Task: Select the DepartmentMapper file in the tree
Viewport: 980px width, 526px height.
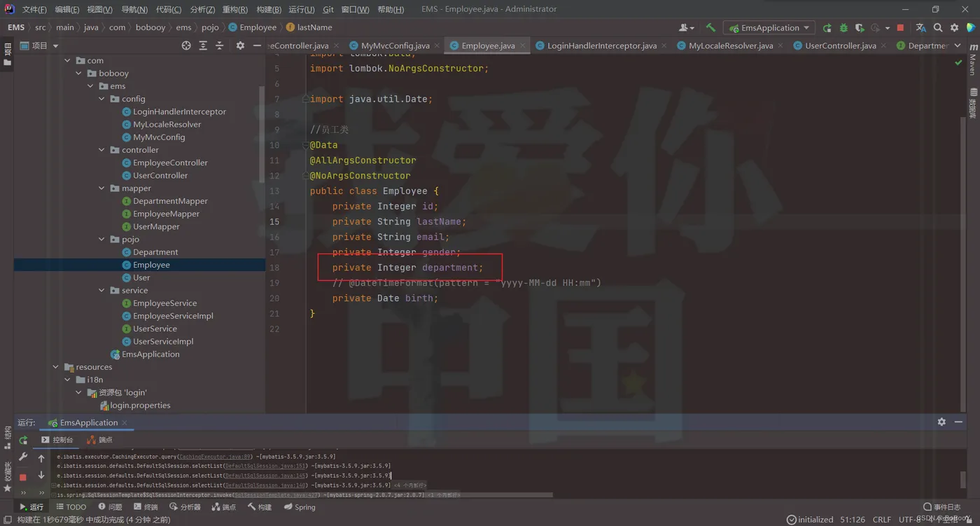Action: (x=170, y=201)
